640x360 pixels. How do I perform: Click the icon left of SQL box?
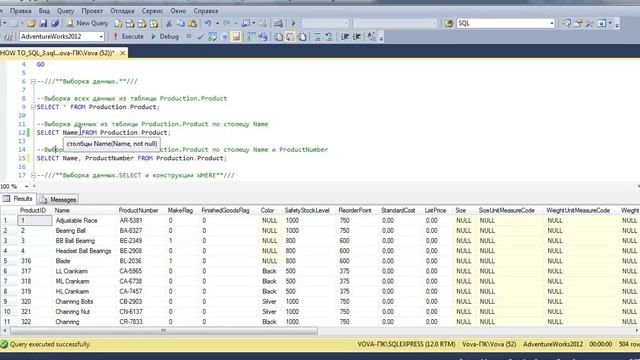click(449, 23)
